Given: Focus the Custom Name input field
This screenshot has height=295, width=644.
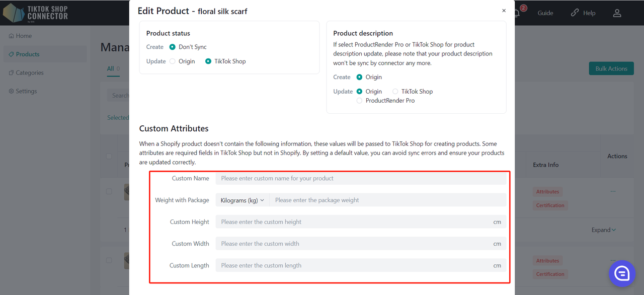Looking at the screenshot, I should click(x=361, y=178).
